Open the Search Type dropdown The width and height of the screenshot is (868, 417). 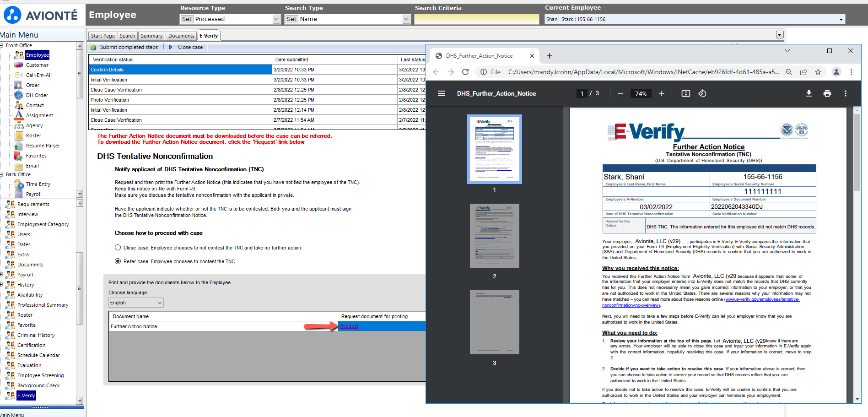(x=406, y=19)
